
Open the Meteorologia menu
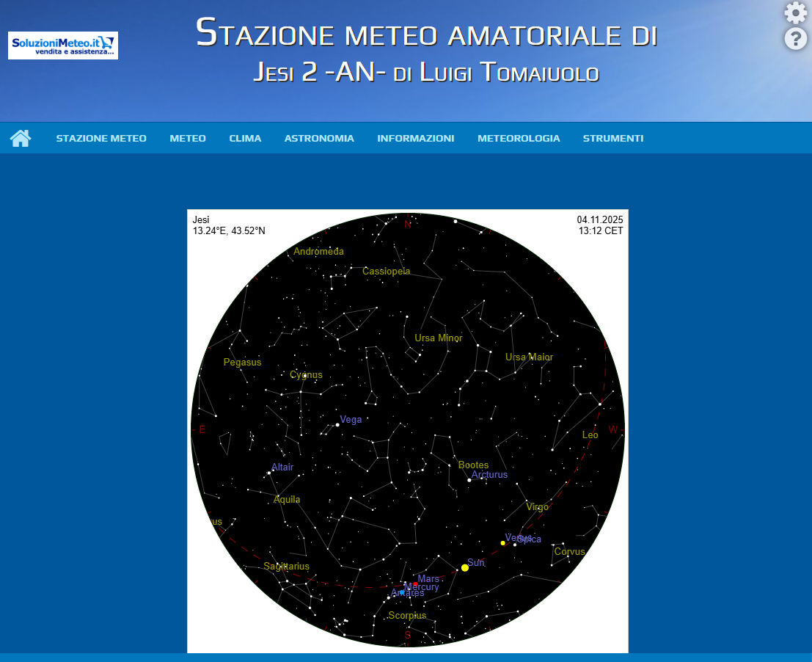pyautogui.click(x=519, y=138)
